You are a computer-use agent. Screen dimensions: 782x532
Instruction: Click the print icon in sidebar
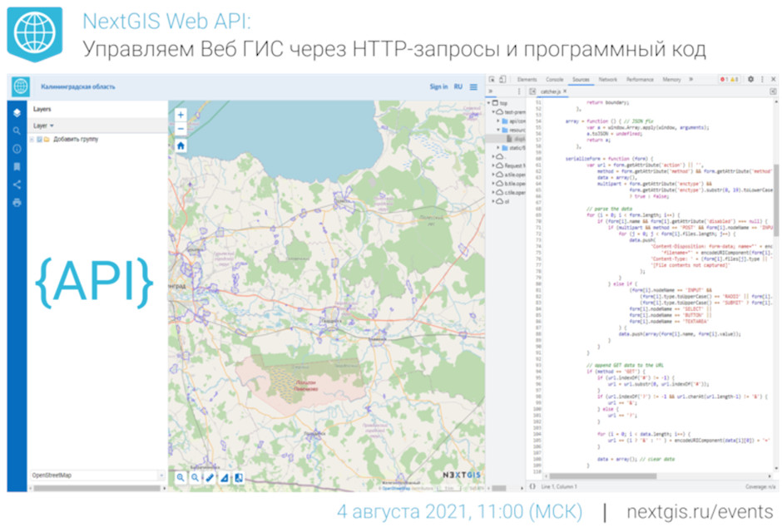[17, 202]
